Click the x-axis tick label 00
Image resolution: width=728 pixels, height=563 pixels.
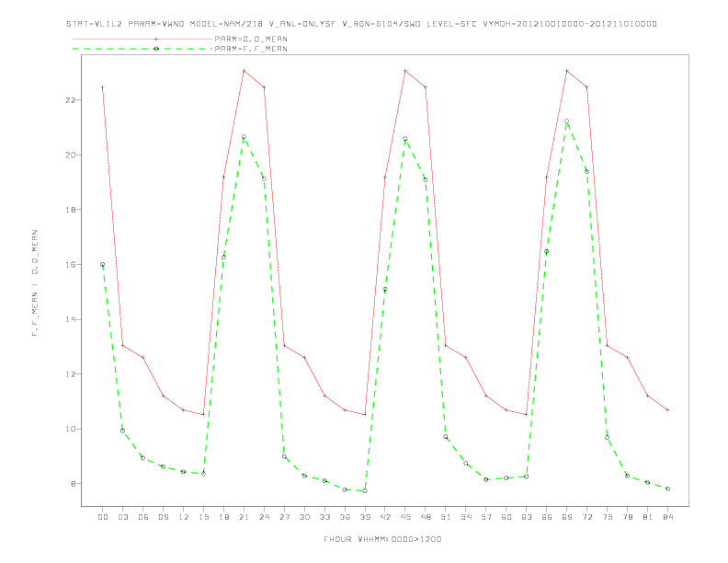coord(103,517)
